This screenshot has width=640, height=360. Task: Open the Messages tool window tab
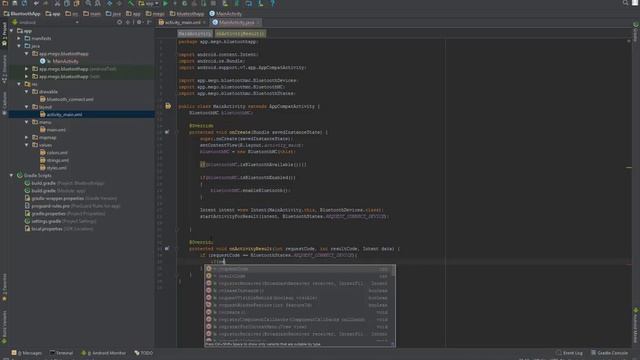coord(27,353)
